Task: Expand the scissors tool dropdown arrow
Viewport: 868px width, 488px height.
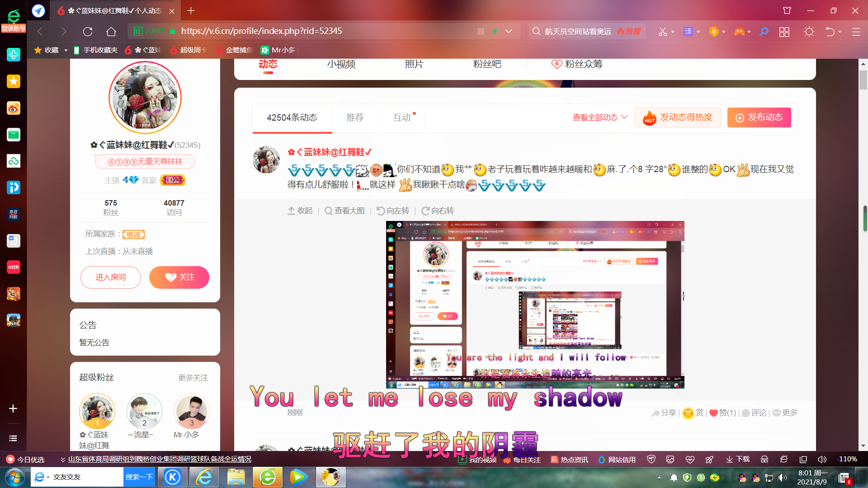Action: coord(673,32)
